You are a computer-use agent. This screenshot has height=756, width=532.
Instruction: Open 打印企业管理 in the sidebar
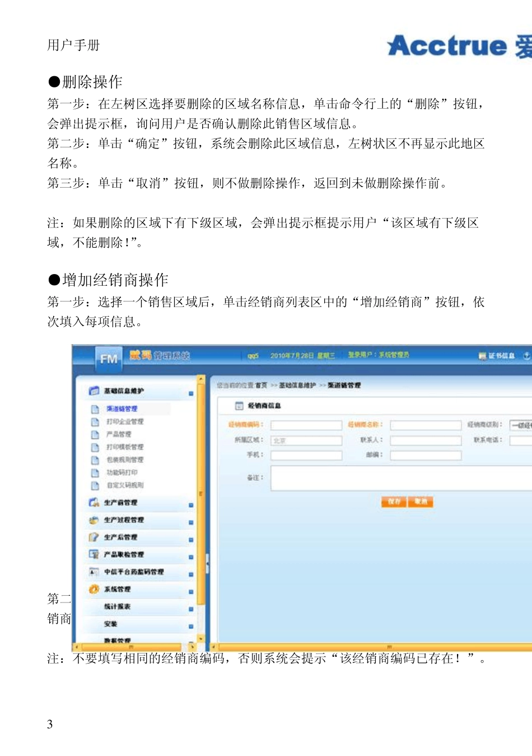tap(125, 422)
